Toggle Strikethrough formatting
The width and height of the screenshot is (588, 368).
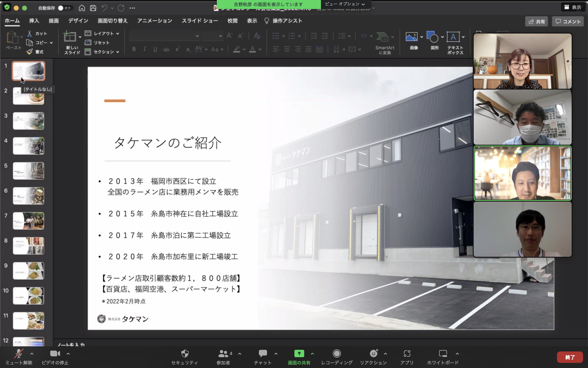point(166,49)
